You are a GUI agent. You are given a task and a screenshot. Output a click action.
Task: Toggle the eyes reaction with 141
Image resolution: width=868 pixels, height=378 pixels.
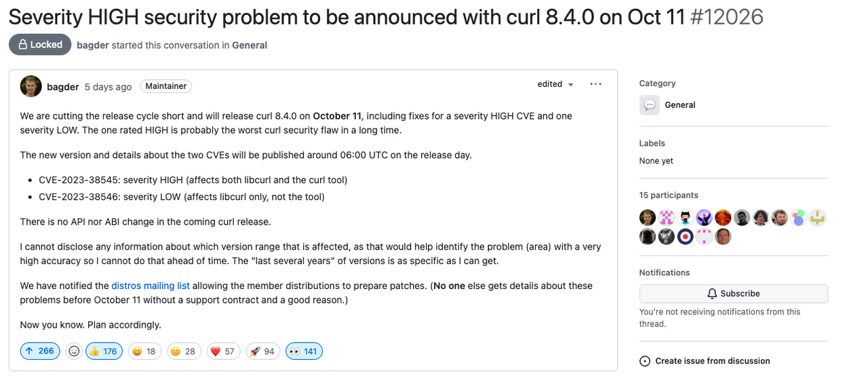304,351
